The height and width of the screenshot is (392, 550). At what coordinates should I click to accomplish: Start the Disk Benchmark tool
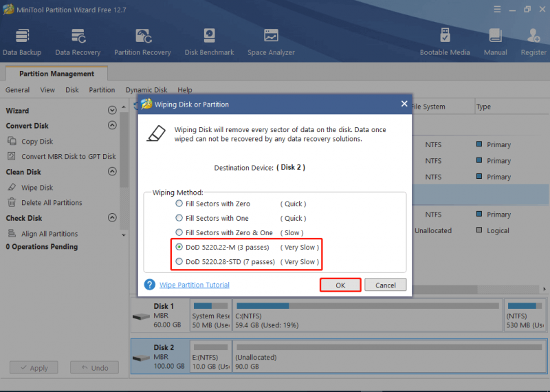tap(209, 42)
